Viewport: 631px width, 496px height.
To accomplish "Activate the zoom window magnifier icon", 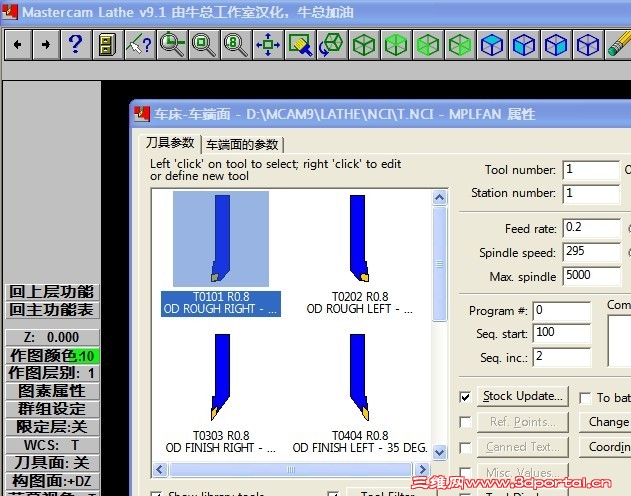I will (x=204, y=44).
